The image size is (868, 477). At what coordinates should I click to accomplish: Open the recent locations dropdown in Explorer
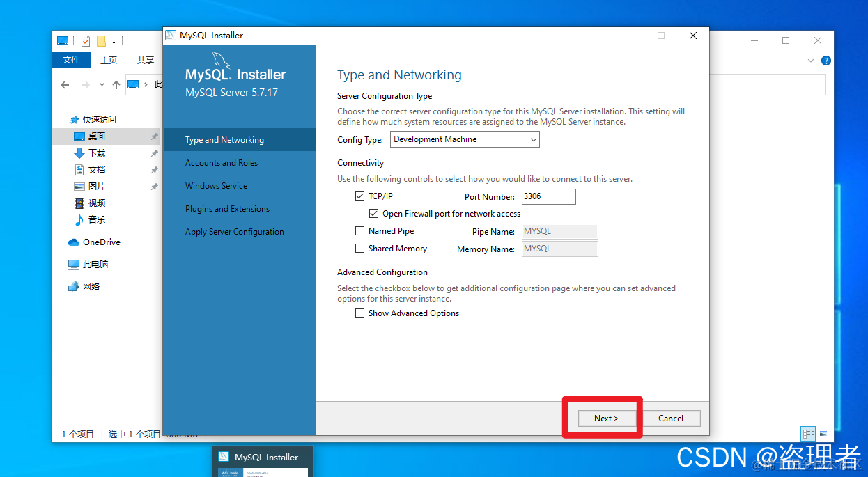(x=102, y=85)
